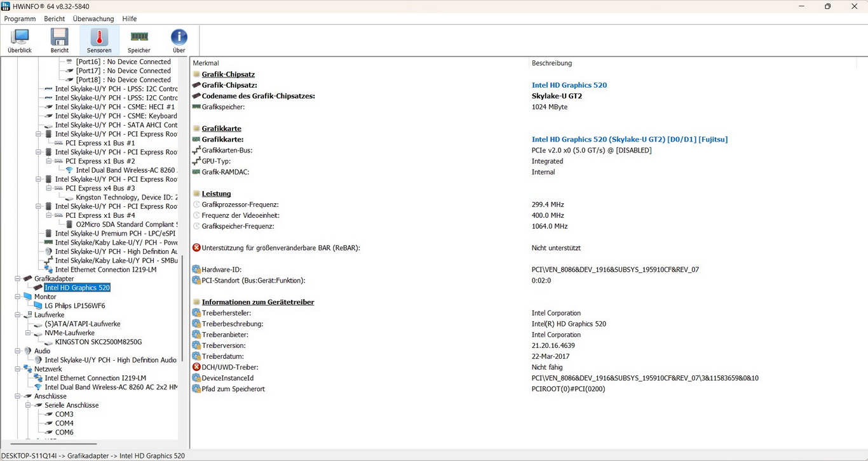Open Sensoren thermometer toolbar icon
Screen dimensions: 868x461
[x=99, y=41]
